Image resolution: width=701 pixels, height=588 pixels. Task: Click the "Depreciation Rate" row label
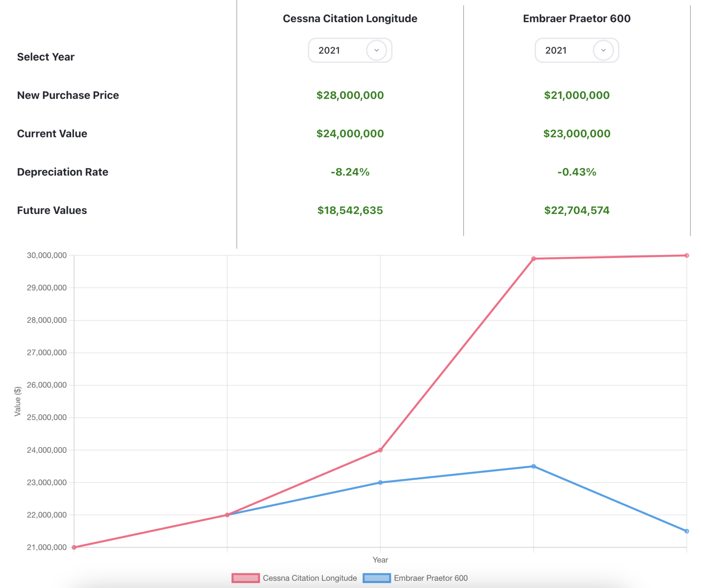(63, 172)
